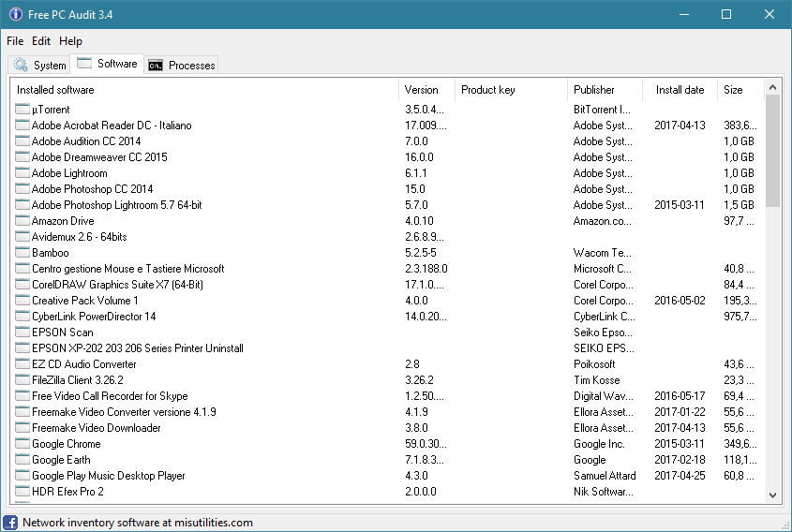Viewport: 792px width, 532px height.
Task: Click the Facebook icon in status bar
Action: [x=10, y=523]
